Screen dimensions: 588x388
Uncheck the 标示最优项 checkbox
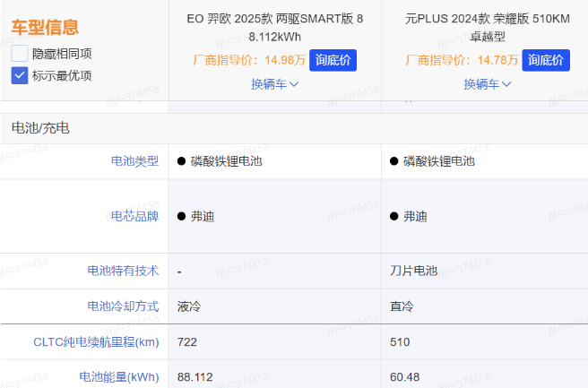tap(20, 75)
